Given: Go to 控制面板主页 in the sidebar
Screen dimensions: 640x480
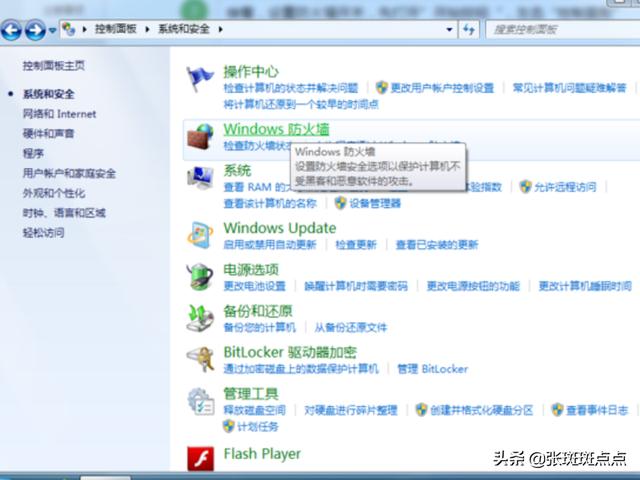Looking at the screenshot, I should tap(53, 66).
